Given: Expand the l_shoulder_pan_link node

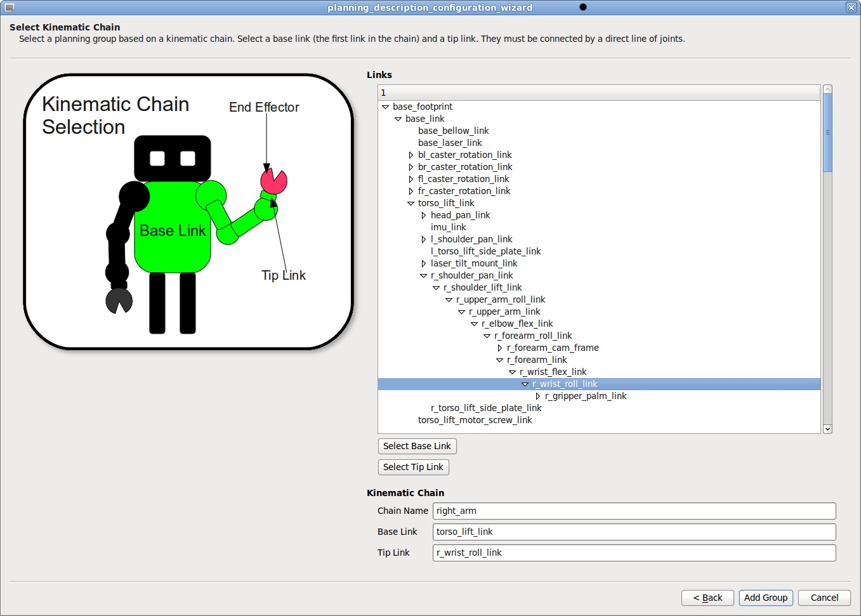Looking at the screenshot, I should (x=424, y=240).
